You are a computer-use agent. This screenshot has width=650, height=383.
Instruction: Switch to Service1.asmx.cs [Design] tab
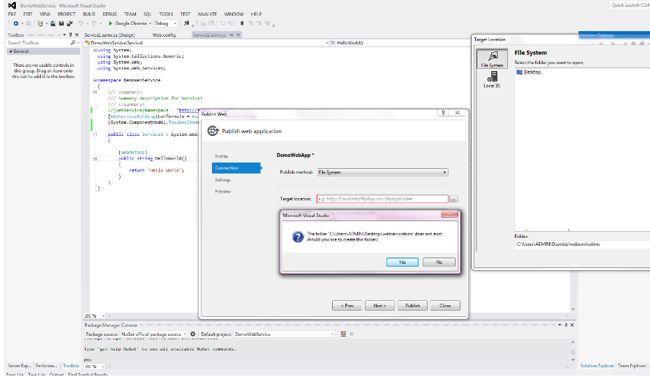[x=110, y=35]
